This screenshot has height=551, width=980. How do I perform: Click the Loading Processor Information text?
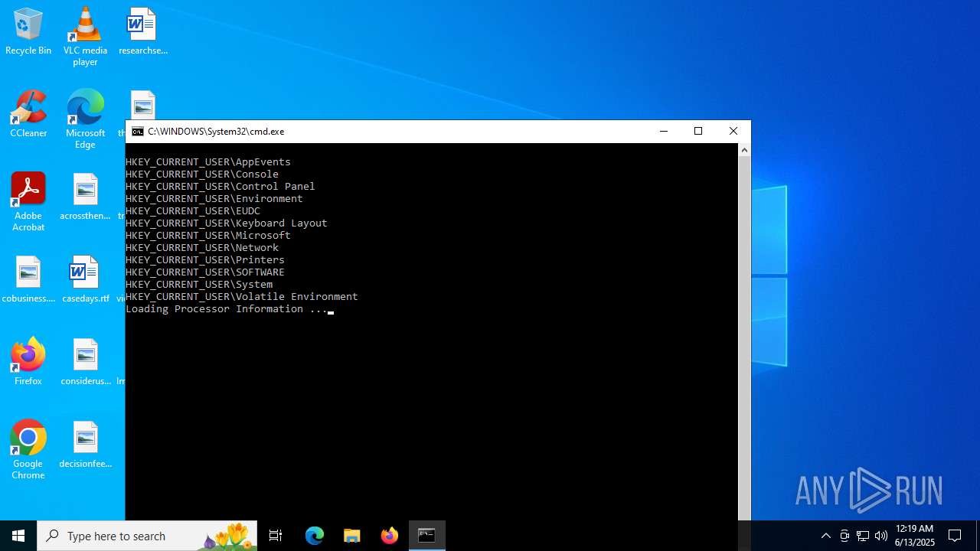tap(227, 309)
